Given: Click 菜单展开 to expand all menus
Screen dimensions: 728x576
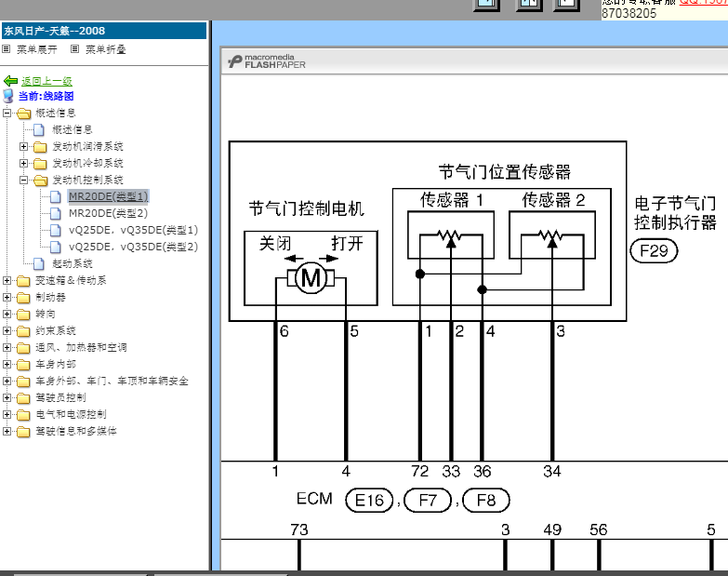Looking at the screenshot, I should (x=37, y=49).
